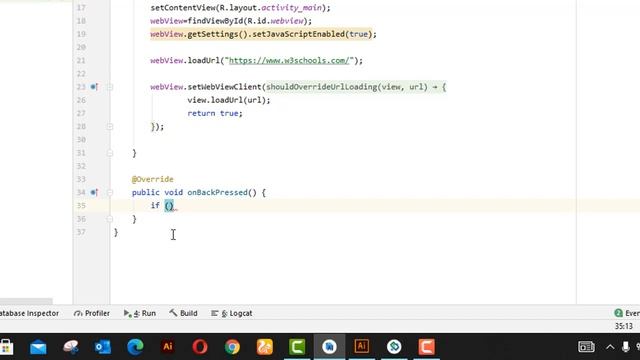Open running orange-framed Illustrator on taskbar
The image size is (640, 360).
[x=361, y=347]
